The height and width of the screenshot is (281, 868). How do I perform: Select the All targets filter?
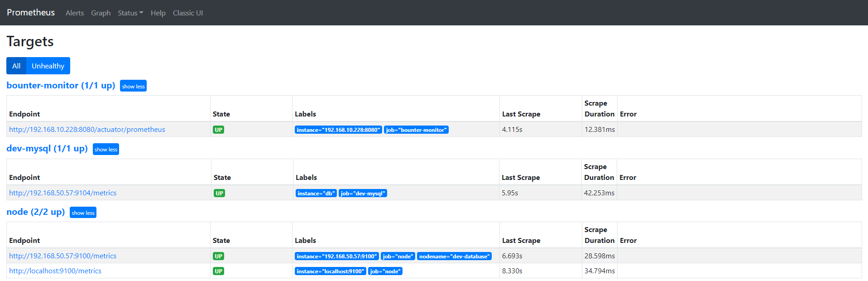click(16, 66)
